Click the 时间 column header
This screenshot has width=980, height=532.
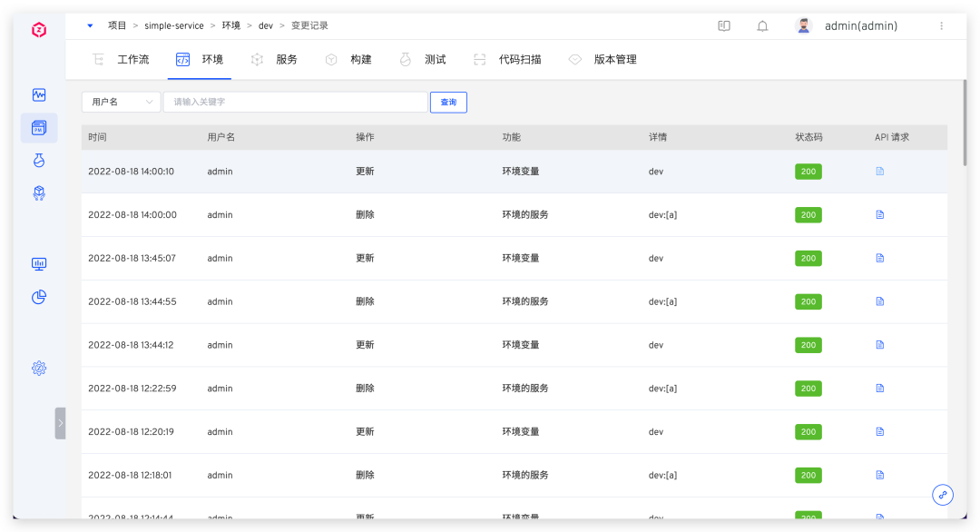(x=97, y=137)
